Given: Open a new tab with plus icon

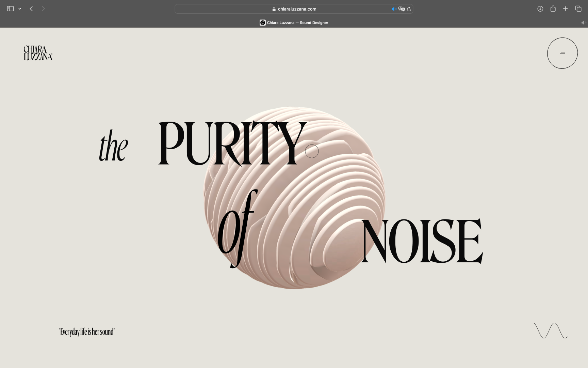Looking at the screenshot, I should pos(566,9).
